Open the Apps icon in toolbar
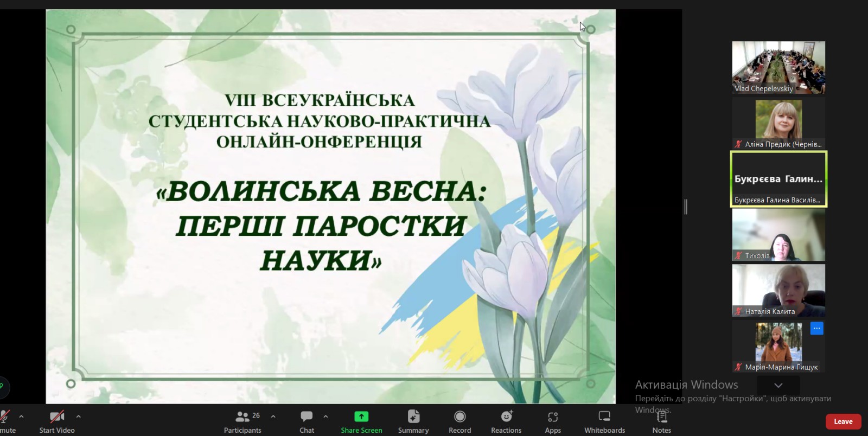Viewport: 868px width, 436px height. (553, 416)
